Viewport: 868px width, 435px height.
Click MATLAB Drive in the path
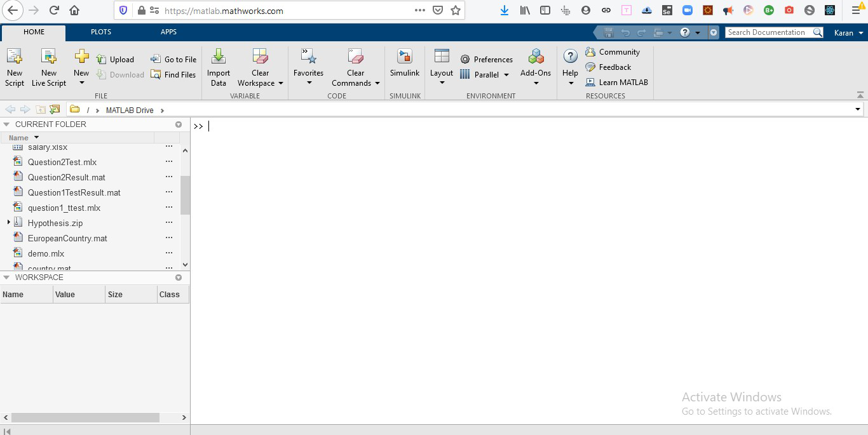coord(130,110)
